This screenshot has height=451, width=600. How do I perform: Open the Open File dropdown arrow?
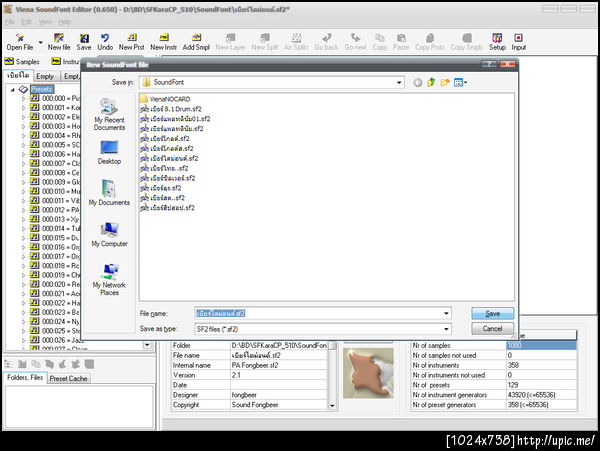pyautogui.click(x=40, y=42)
